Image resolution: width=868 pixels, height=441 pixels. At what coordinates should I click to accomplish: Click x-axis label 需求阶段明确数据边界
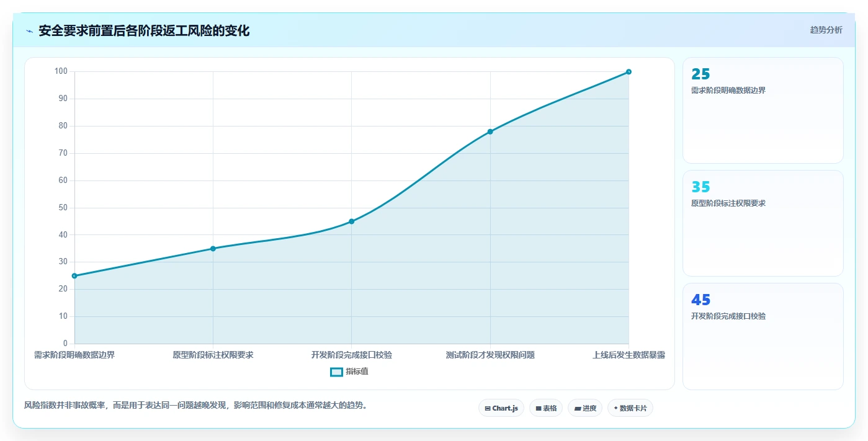pos(74,355)
